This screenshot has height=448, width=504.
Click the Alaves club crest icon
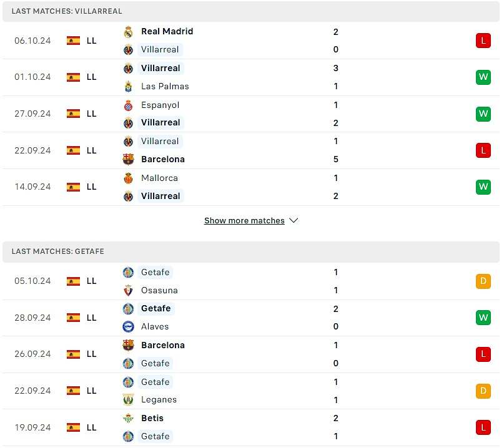click(x=128, y=326)
